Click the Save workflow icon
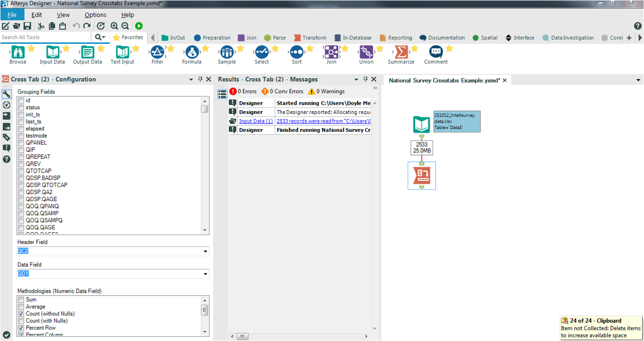Viewport: 644px width, 341px height. pyautogui.click(x=27, y=26)
